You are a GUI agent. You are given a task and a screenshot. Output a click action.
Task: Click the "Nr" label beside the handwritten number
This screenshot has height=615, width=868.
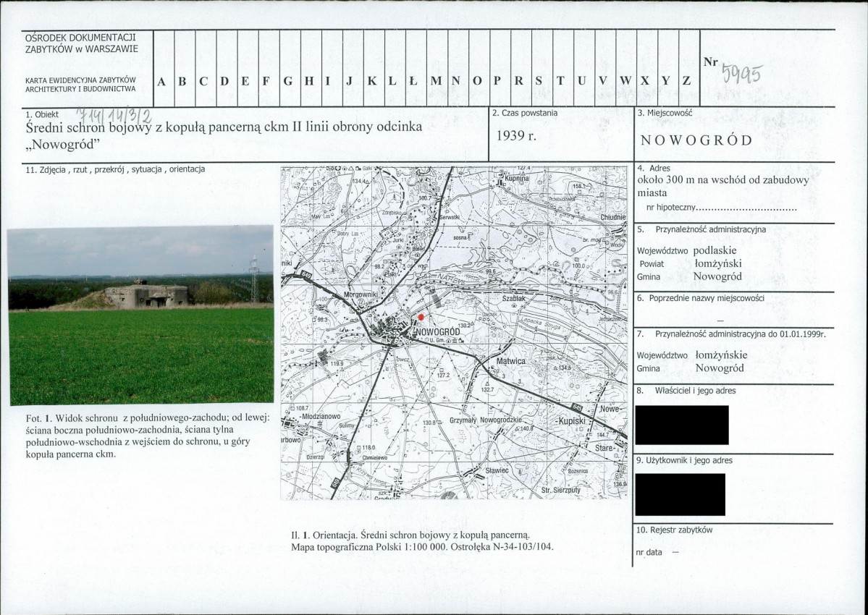[710, 62]
